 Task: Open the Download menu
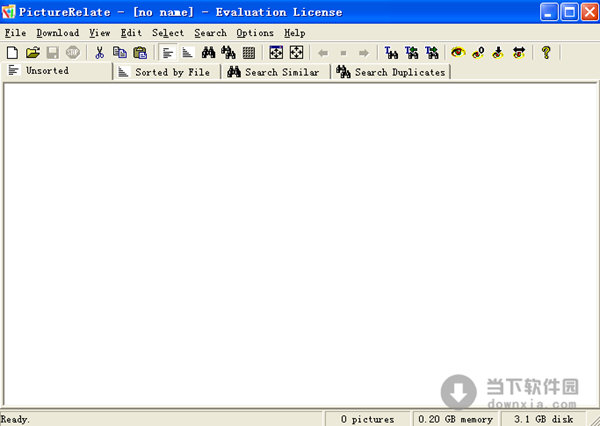tap(58, 33)
